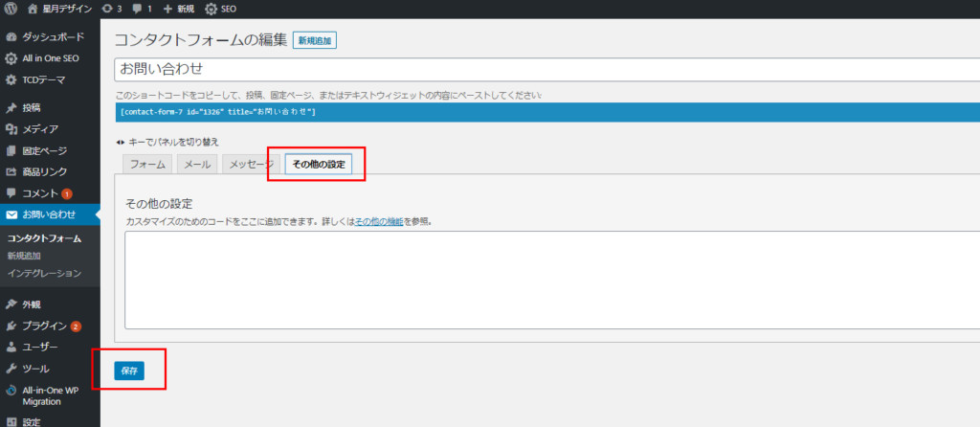Open the 新規 add-new menu in admin bar
The height and width of the screenshot is (427, 980).
pyautogui.click(x=179, y=9)
